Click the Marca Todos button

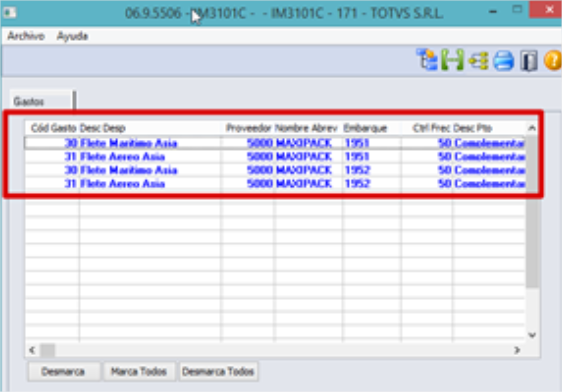point(139,371)
